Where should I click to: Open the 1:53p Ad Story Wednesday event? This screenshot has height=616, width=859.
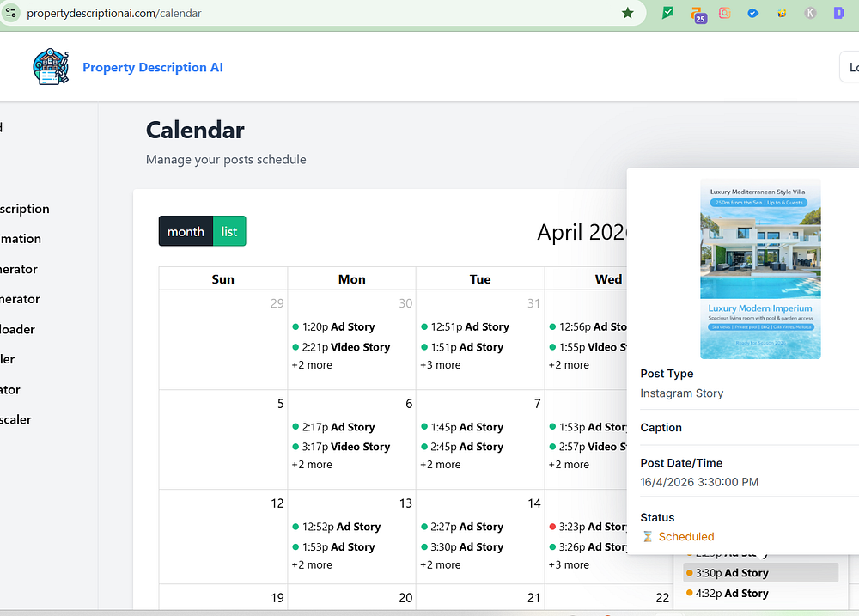588,428
